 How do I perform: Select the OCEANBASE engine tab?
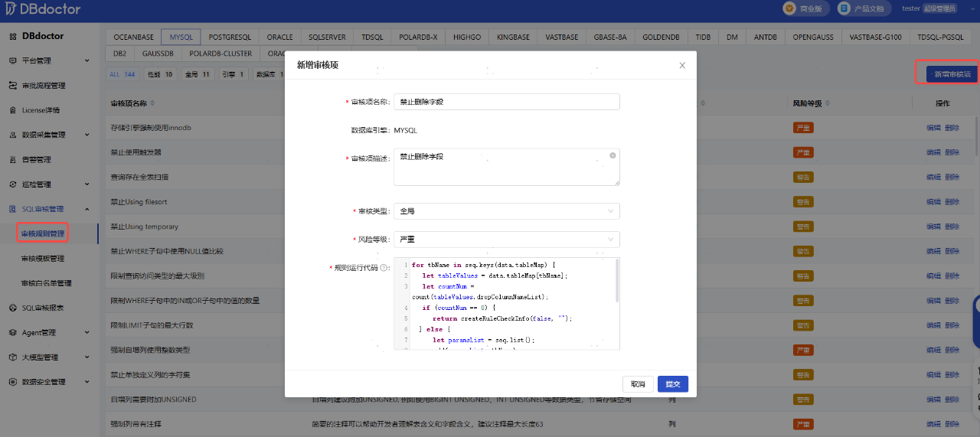coord(134,37)
